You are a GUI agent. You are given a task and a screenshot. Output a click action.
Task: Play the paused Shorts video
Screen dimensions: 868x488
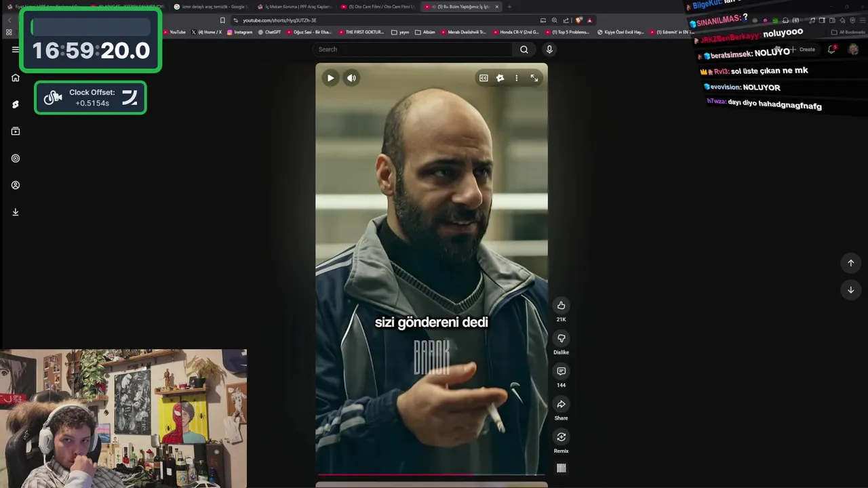(330, 78)
